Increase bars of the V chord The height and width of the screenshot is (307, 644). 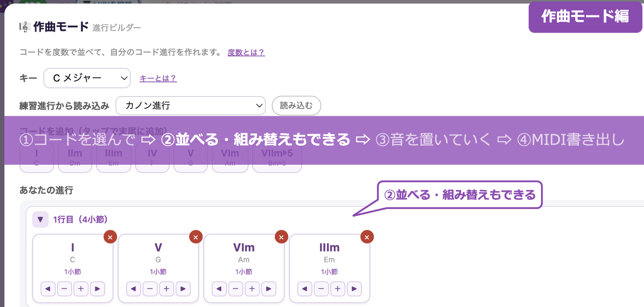pyautogui.click(x=166, y=289)
